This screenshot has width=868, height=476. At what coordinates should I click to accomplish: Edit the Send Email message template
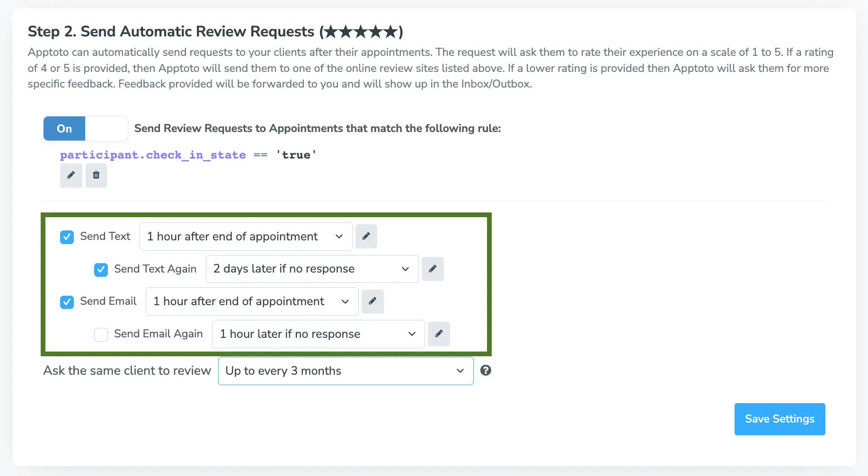[x=372, y=301]
